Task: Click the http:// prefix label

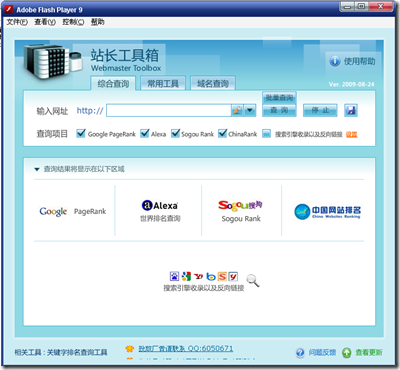Action: point(90,111)
